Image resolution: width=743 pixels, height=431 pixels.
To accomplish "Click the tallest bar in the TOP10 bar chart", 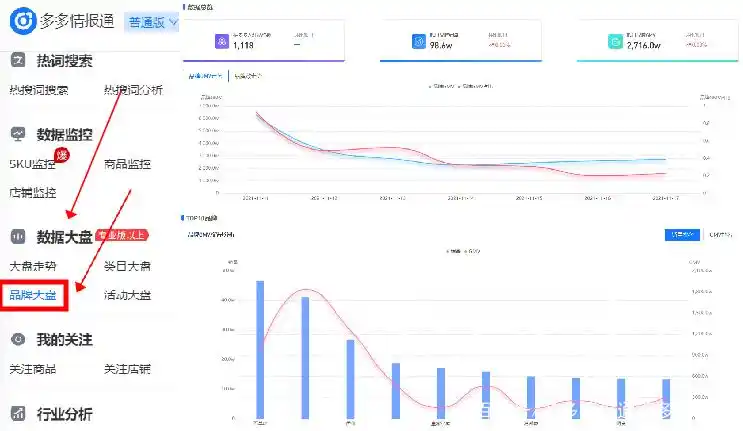I will tap(260, 349).
